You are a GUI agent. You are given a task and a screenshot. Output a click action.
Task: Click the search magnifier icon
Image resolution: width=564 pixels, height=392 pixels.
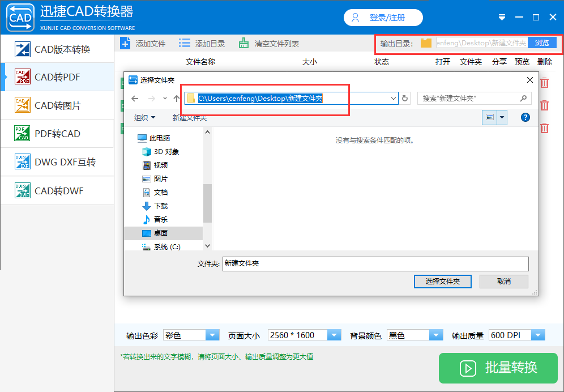click(x=523, y=98)
